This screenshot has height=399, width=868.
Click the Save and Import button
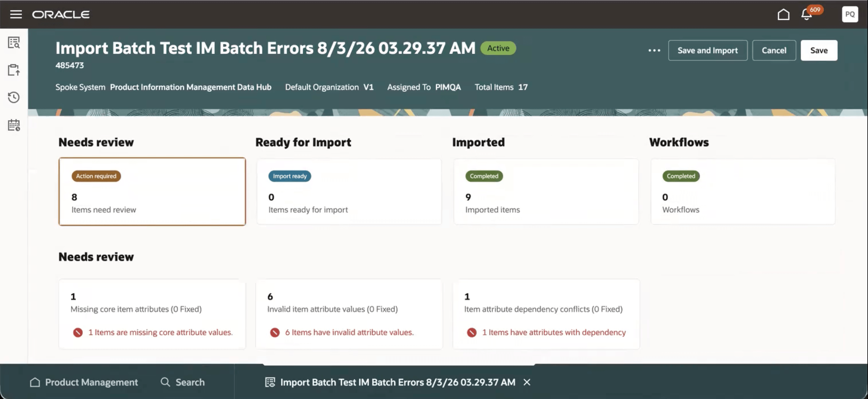708,50
